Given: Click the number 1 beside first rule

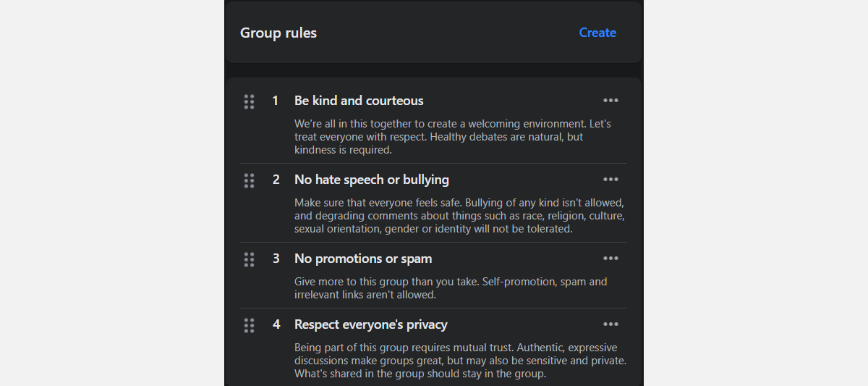Looking at the screenshot, I should [275, 101].
